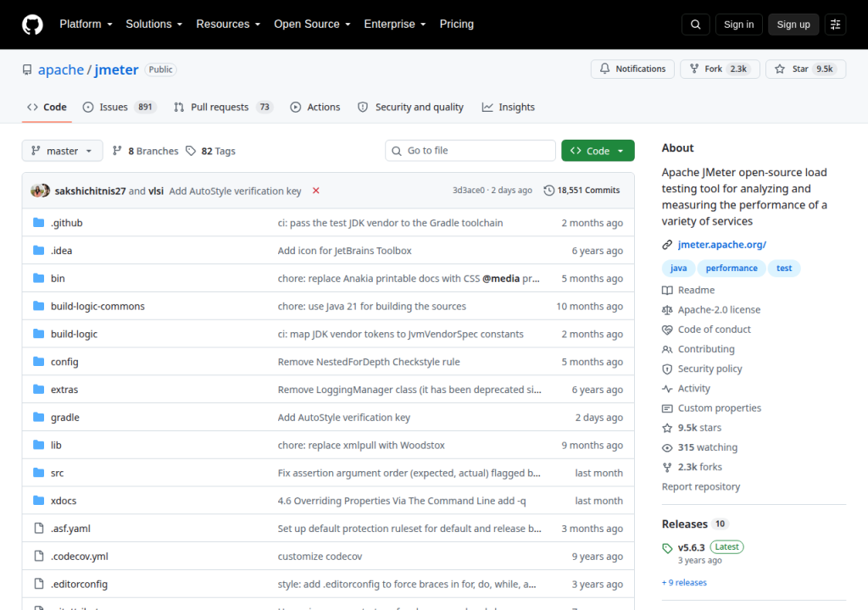Viewport: 868px width, 610px height.
Task: Click the link icon beside jmeter.apache.org
Action: click(x=667, y=245)
